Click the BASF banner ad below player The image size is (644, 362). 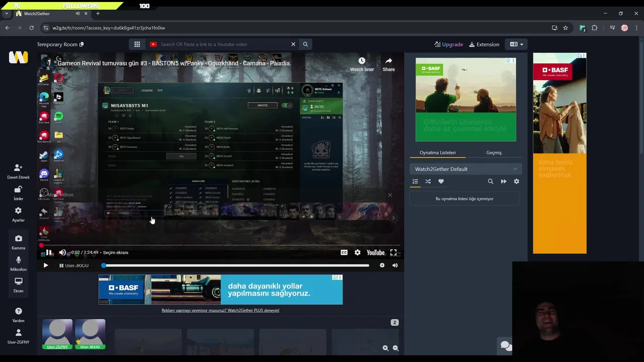(x=220, y=290)
